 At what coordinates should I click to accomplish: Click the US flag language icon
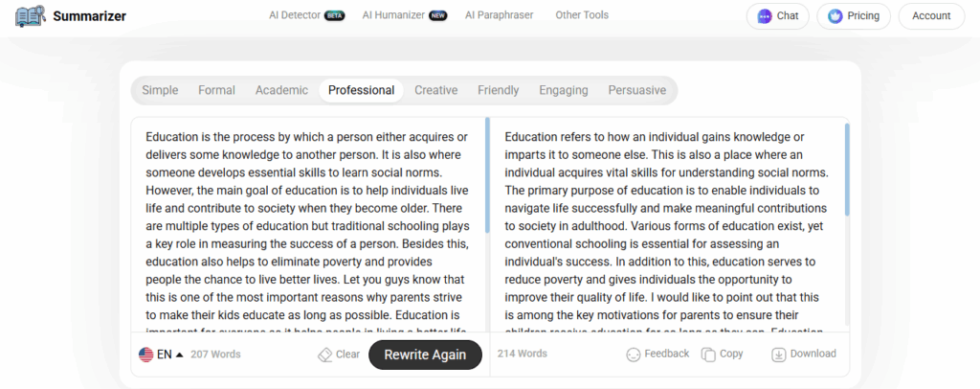(145, 355)
